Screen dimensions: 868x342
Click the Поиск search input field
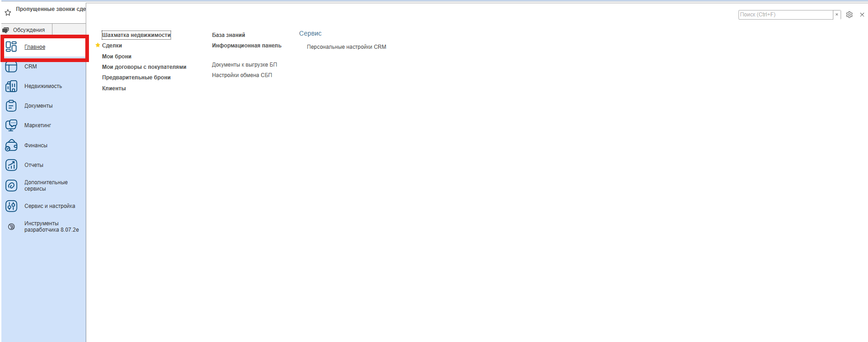(785, 15)
